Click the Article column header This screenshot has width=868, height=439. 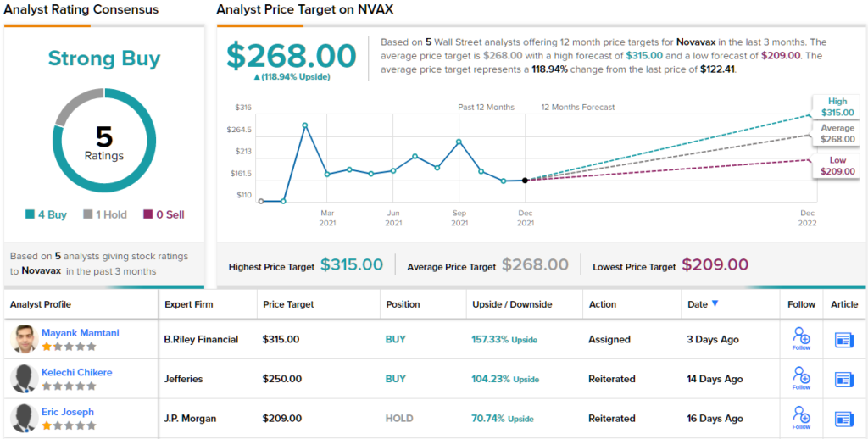tap(844, 304)
